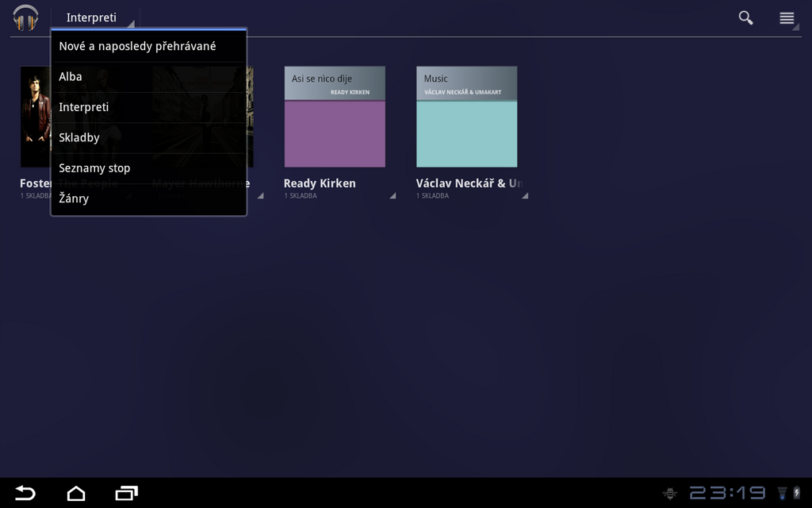812x508 pixels.
Task: Tap the Android debug notification icon
Action: pyautogui.click(x=670, y=494)
